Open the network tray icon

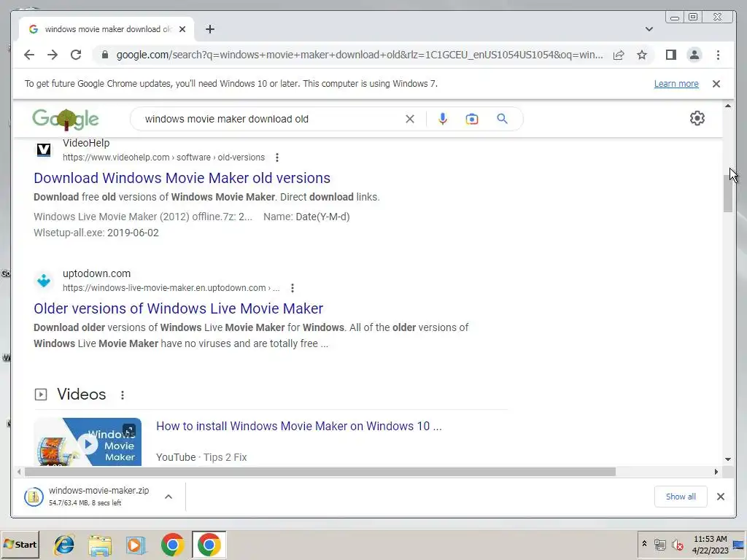pyautogui.click(x=659, y=544)
